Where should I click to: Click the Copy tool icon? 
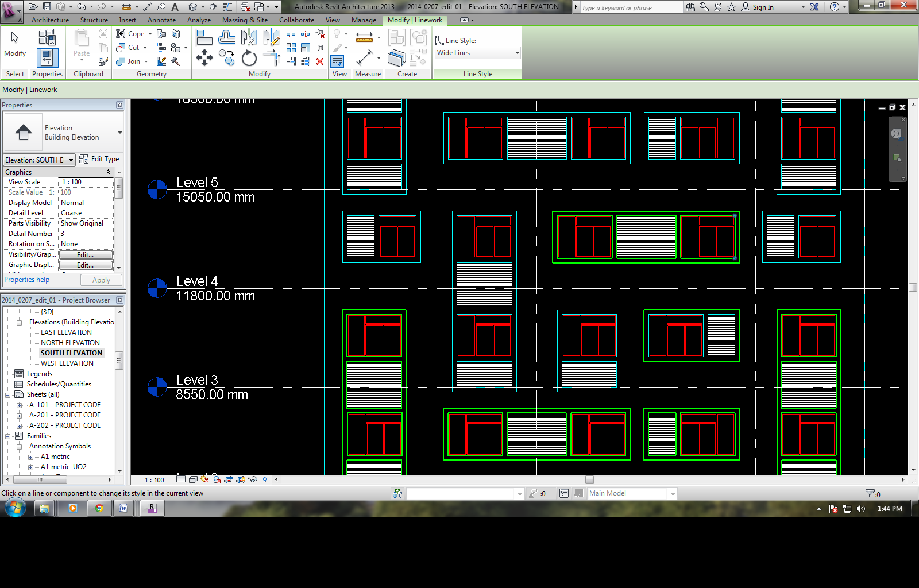point(226,58)
